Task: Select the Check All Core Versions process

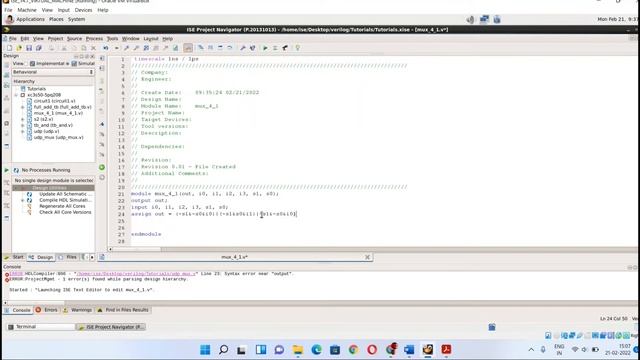Action: click(65, 212)
